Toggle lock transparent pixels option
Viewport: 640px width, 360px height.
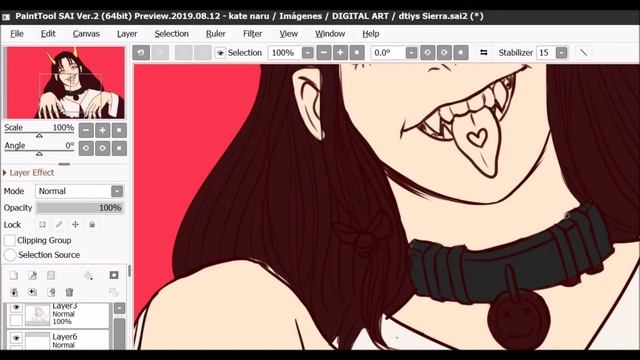(x=42, y=224)
